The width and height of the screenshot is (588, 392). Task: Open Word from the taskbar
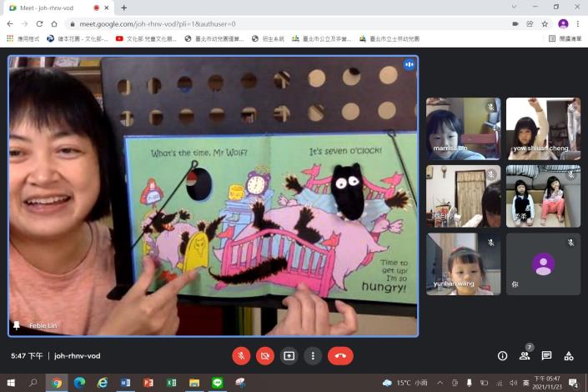pos(126,383)
